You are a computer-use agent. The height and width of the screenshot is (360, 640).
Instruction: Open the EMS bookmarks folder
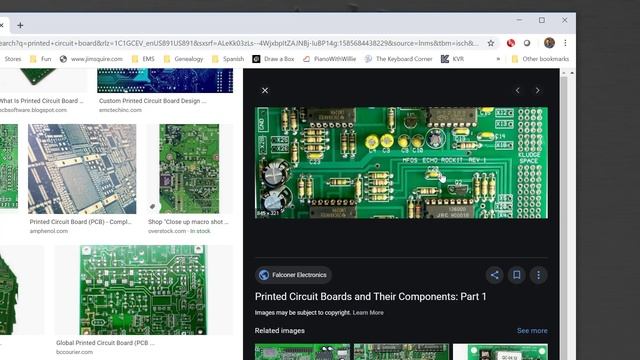click(143, 59)
